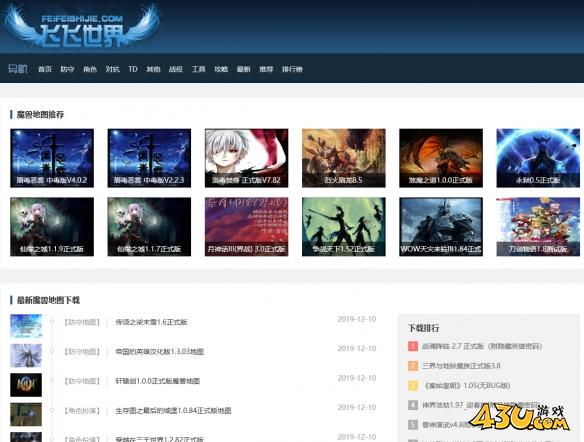Click the 防守地图 tag beside 汉化版1.3.03
Image resolution: width=584 pixels, height=442 pixels.
82,352
